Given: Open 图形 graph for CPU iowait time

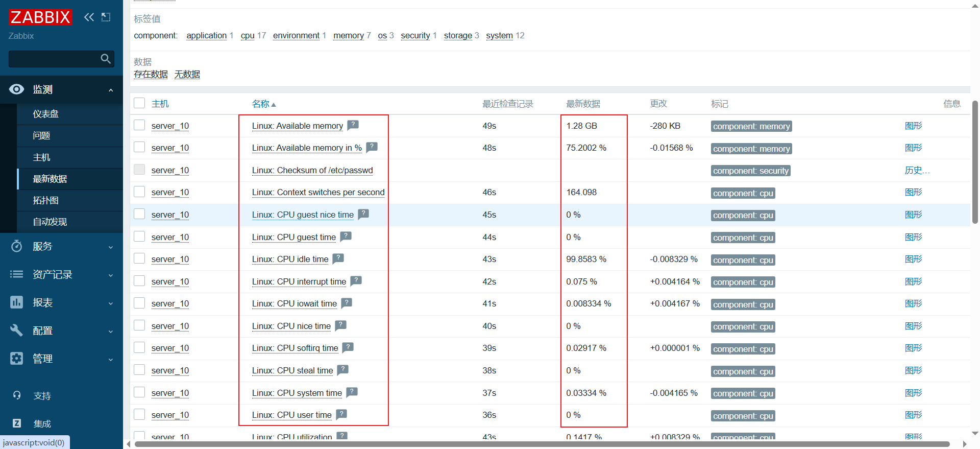Looking at the screenshot, I should point(913,303).
